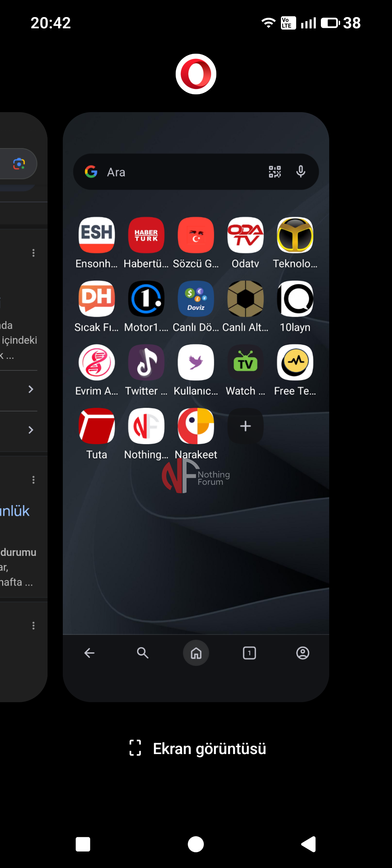This screenshot has width=392, height=868.
Task: Start voice search with the microphone
Action: (x=301, y=172)
